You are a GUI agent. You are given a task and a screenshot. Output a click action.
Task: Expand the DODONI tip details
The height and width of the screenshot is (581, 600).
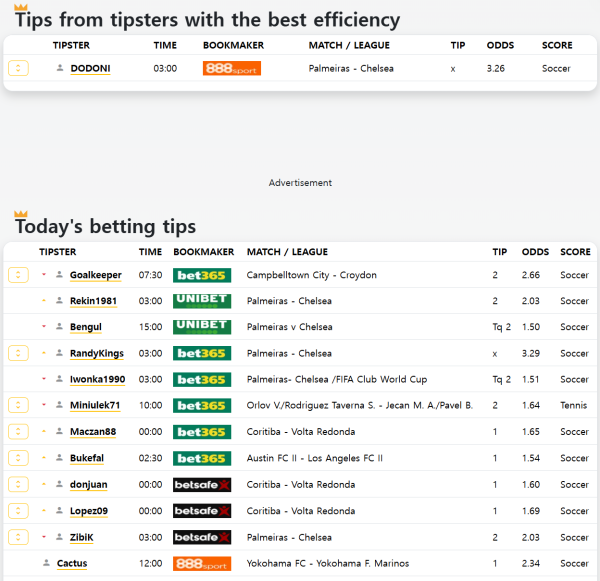[x=18, y=68]
